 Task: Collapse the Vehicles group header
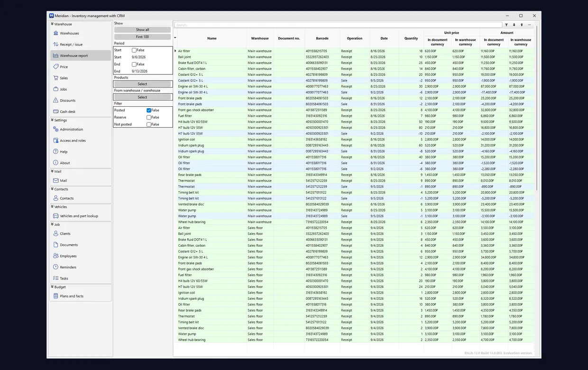[x=80, y=207]
